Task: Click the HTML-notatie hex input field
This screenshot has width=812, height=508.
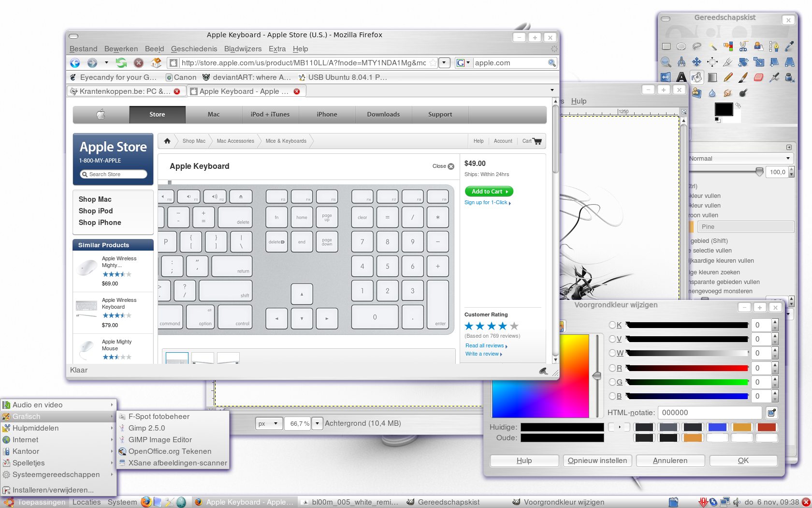Action: point(710,413)
